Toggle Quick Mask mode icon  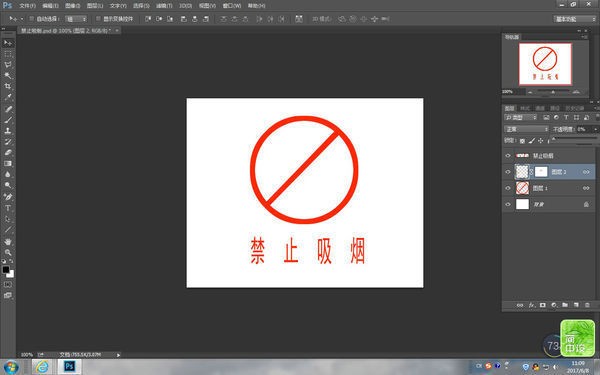pyautogui.click(x=8, y=285)
